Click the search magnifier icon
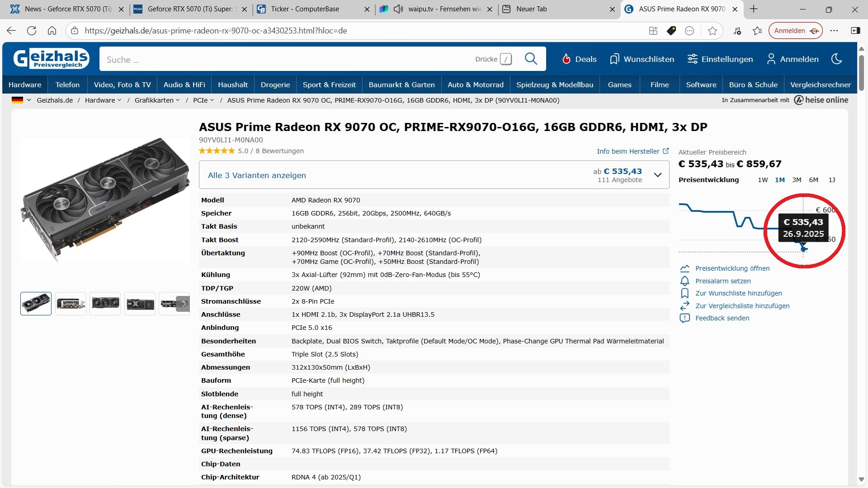Image resolution: width=868 pixels, height=488 pixels. [x=531, y=59]
